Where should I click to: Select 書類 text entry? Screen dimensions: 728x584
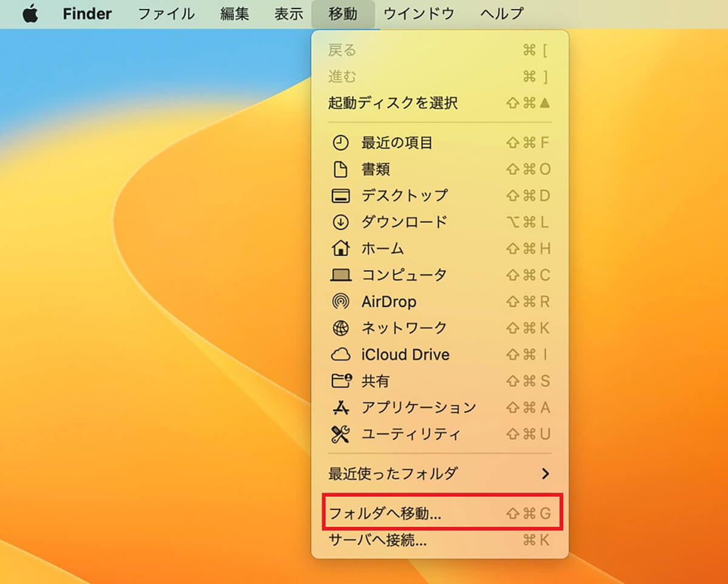tap(376, 169)
